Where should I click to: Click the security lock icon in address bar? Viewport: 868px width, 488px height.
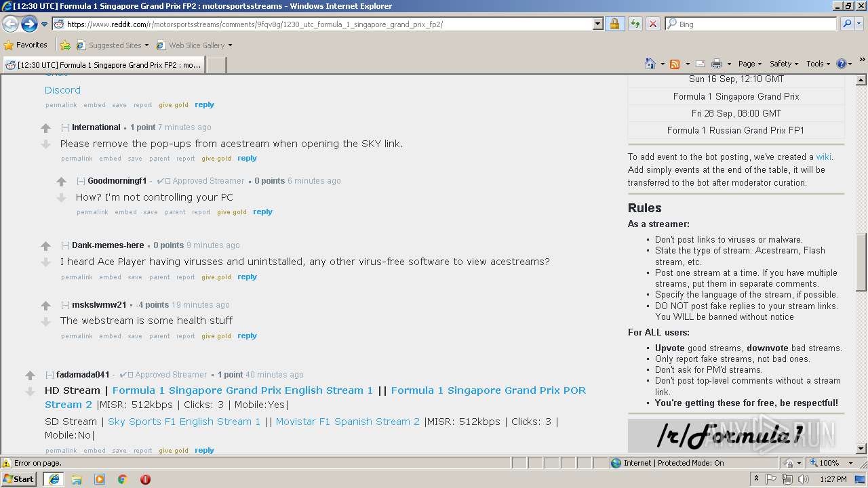[x=614, y=24]
